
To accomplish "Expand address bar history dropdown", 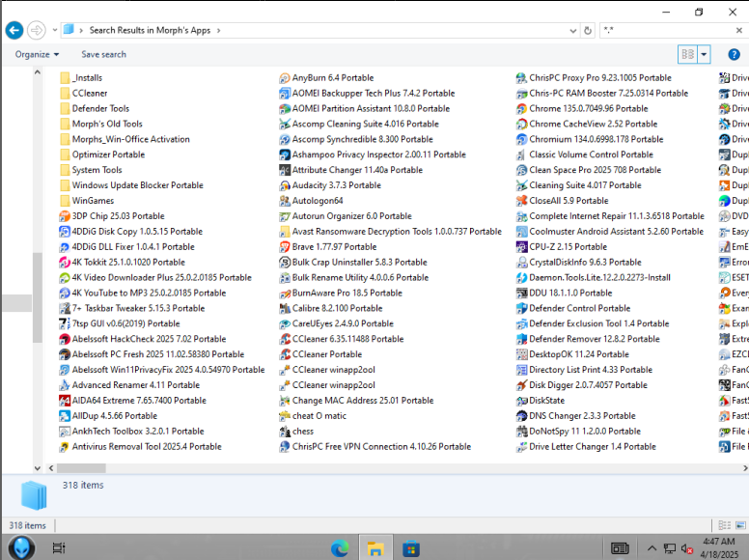I will [572, 31].
